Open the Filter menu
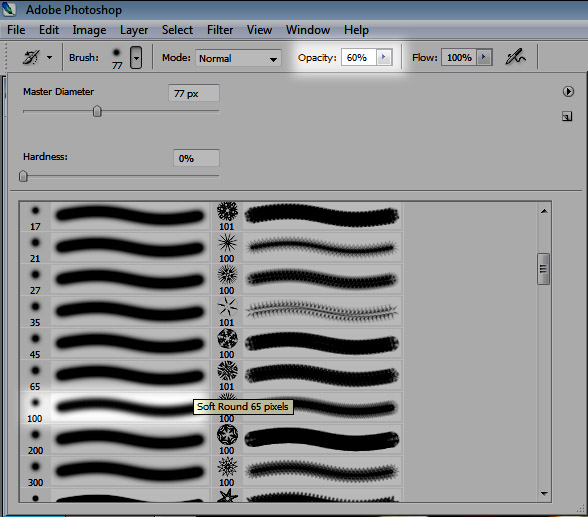588x517 pixels. point(220,30)
